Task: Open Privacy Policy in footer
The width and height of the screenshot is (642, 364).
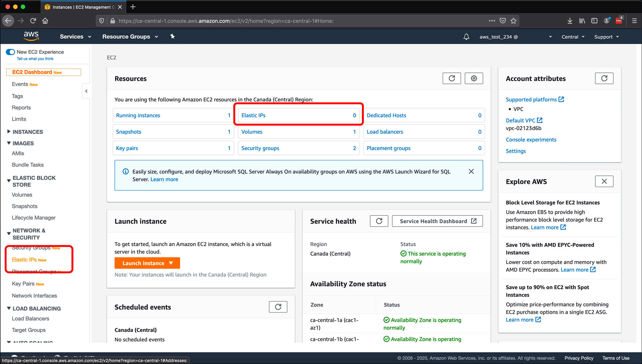Action: pyautogui.click(x=579, y=358)
